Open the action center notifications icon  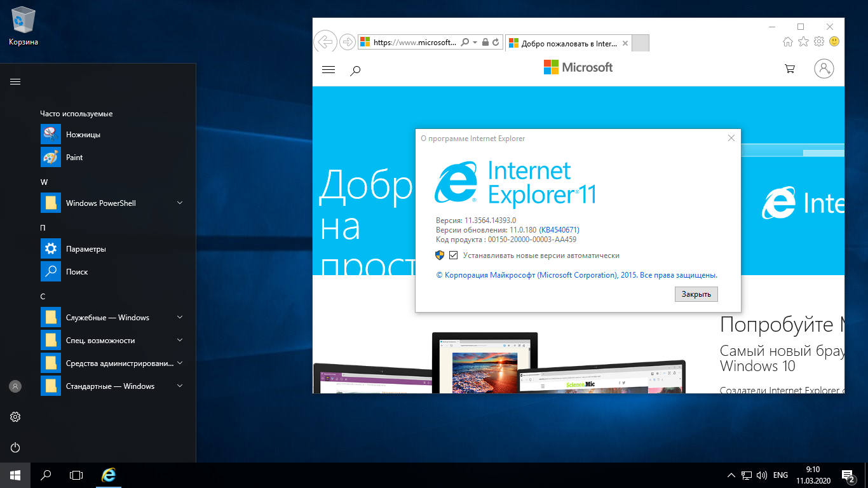[x=848, y=475]
